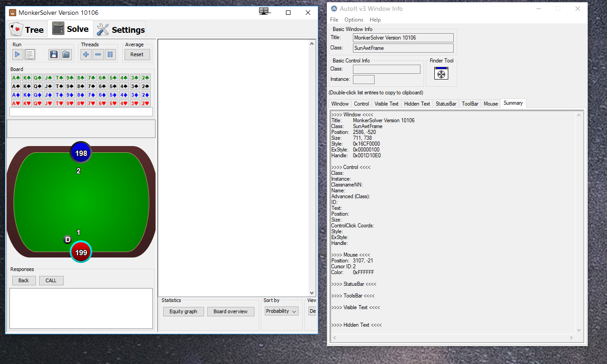The image size is (607, 364).
Task: Pick the 8 of diamonds board card
Action: pos(81,95)
